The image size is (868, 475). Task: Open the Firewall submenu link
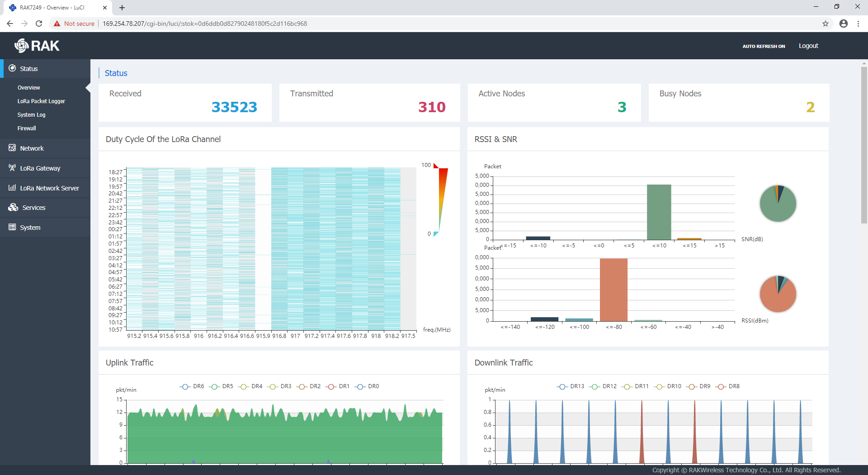click(x=27, y=128)
